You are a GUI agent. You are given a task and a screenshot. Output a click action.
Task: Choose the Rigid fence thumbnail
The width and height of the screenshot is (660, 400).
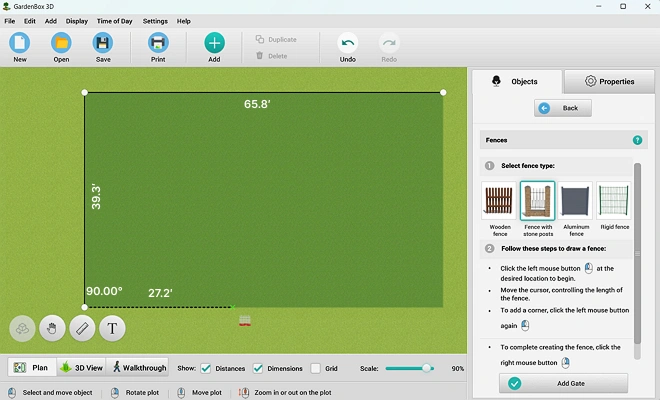pos(614,200)
